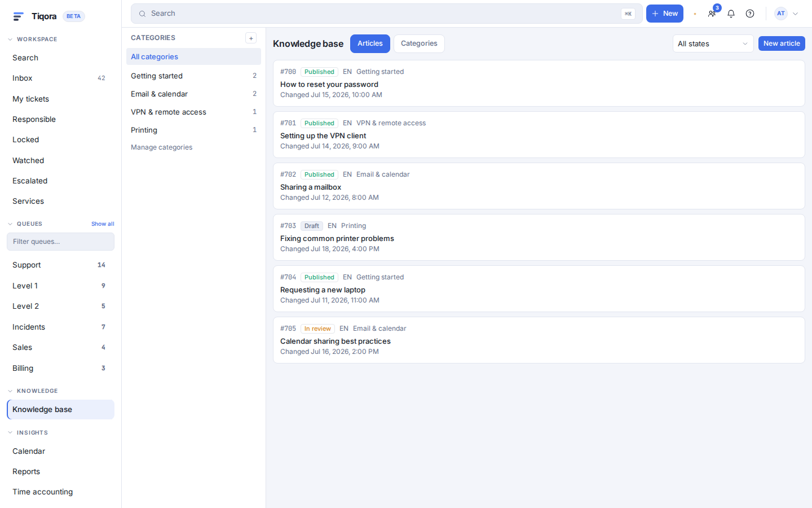812x508 pixels.
Task: Click the New button in the top bar
Action: coord(664,14)
